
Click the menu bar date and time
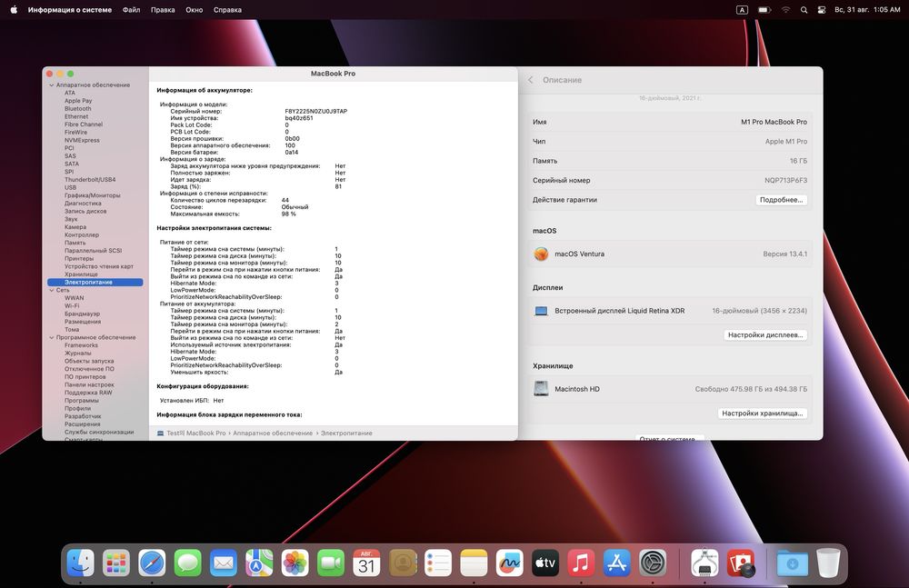pos(867,10)
